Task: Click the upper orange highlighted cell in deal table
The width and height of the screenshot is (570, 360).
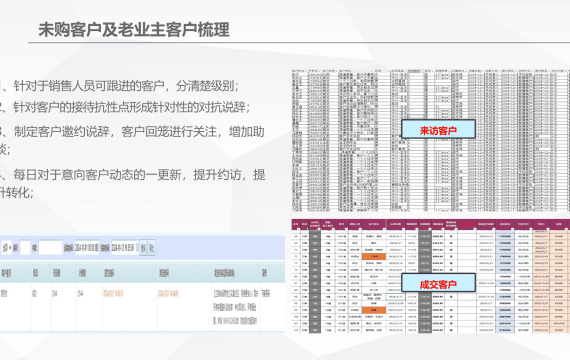Action: pyautogui.click(x=374, y=257)
